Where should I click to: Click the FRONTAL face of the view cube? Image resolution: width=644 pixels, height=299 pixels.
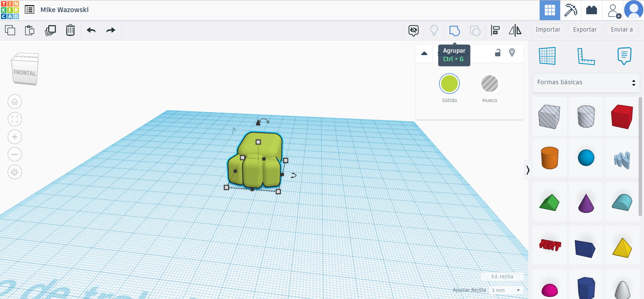[x=24, y=72]
